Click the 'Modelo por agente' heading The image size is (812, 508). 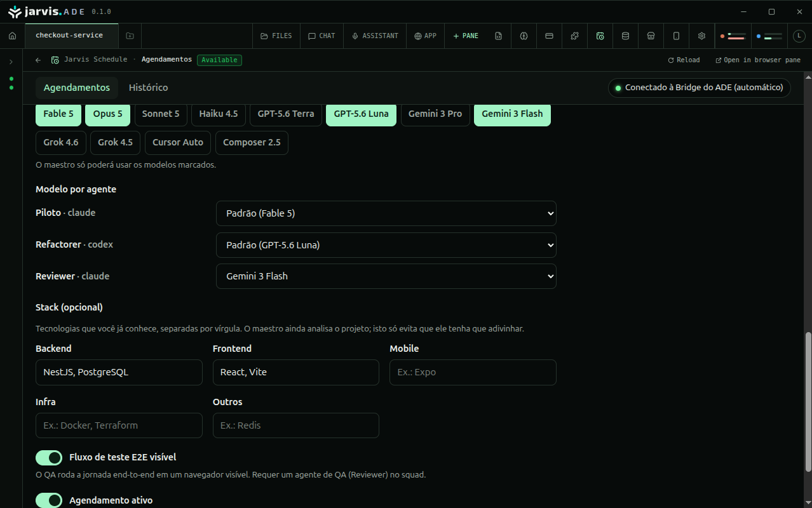(x=76, y=189)
